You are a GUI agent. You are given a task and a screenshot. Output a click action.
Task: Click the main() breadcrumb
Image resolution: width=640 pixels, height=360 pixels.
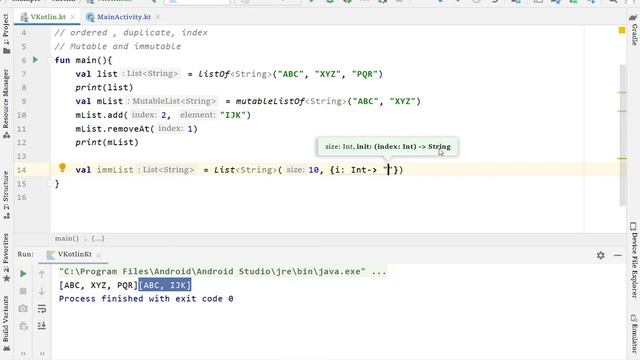click(x=67, y=238)
